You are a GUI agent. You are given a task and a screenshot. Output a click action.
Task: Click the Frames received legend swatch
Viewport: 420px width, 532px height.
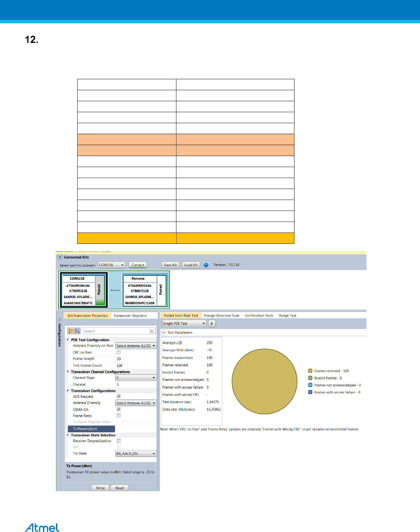[310, 371]
